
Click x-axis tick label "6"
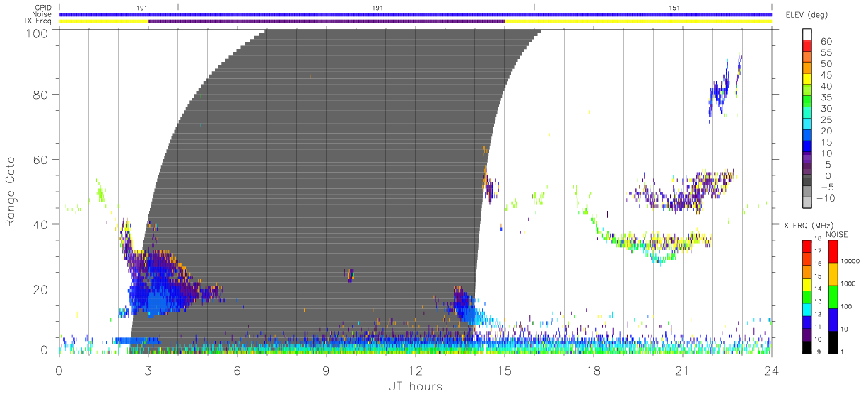pos(237,371)
